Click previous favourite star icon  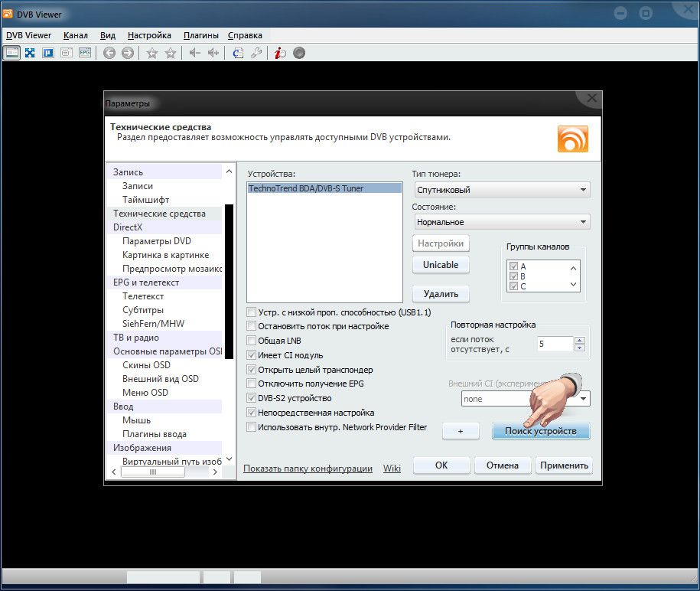(x=152, y=54)
